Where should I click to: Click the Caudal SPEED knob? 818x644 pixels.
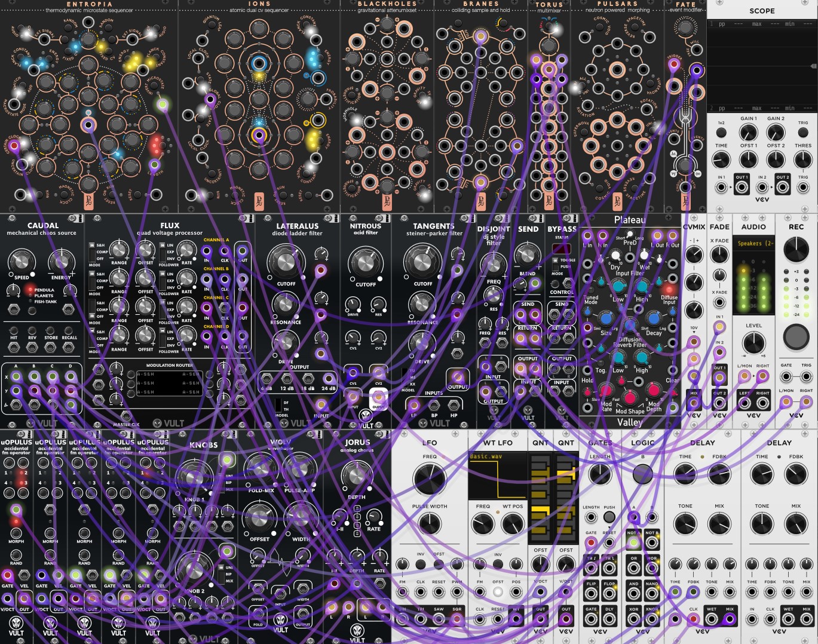coord(21,261)
